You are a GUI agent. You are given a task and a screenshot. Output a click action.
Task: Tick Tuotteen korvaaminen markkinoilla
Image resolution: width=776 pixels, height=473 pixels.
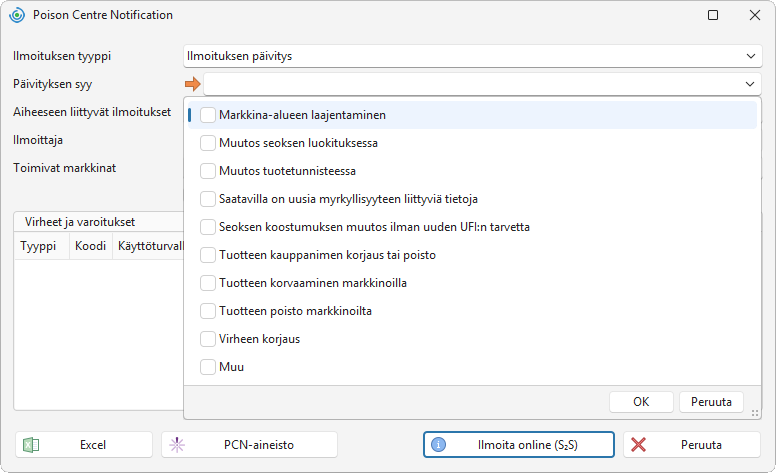point(208,283)
